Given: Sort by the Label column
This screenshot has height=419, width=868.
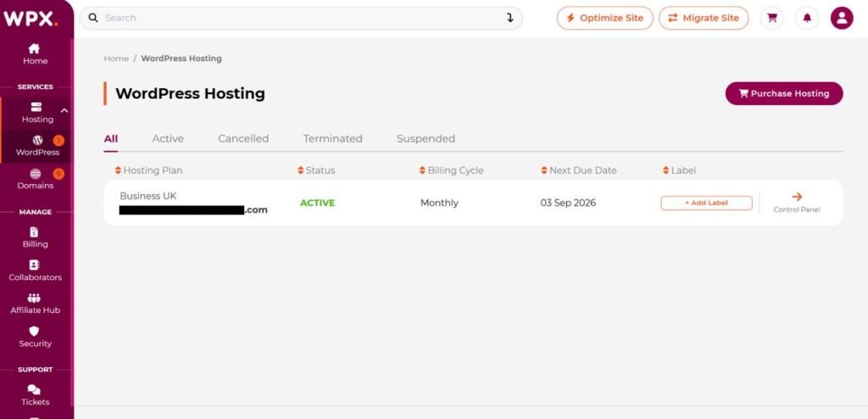Looking at the screenshot, I should coord(679,170).
